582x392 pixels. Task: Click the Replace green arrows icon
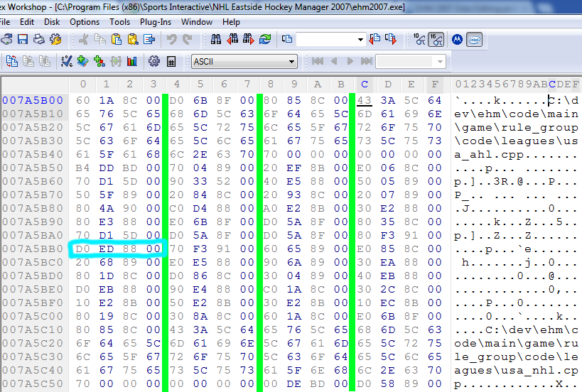point(265,39)
